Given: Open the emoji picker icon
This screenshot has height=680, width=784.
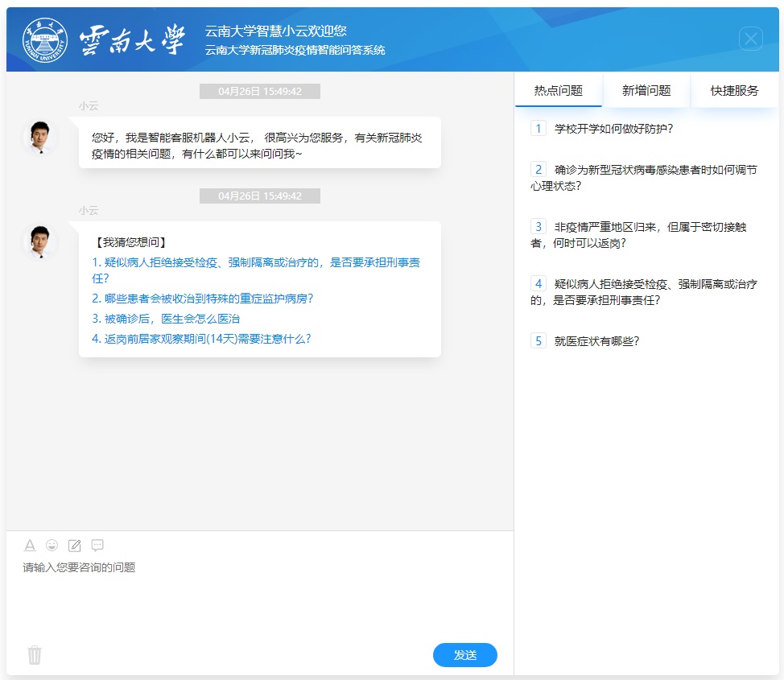Looking at the screenshot, I should [x=52, y=545].
